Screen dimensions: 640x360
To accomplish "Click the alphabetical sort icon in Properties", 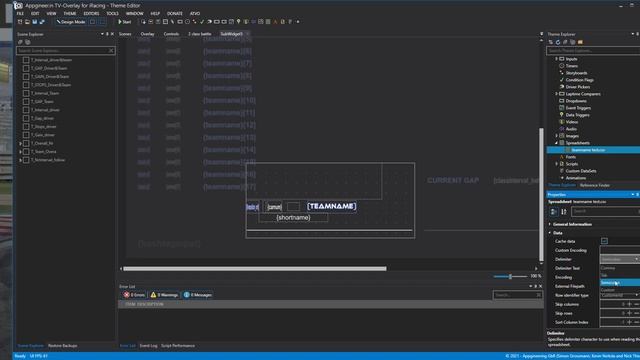I will [x=564, y=211].
